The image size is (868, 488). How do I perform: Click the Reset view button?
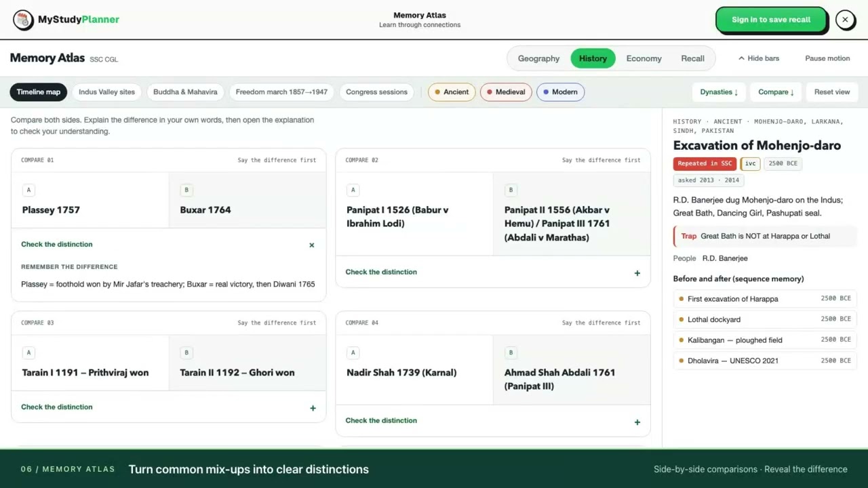(x=832, y=92)
